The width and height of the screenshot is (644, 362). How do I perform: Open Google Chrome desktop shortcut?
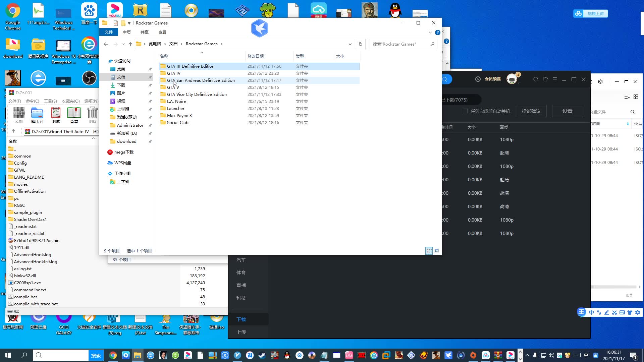[13, 17]
